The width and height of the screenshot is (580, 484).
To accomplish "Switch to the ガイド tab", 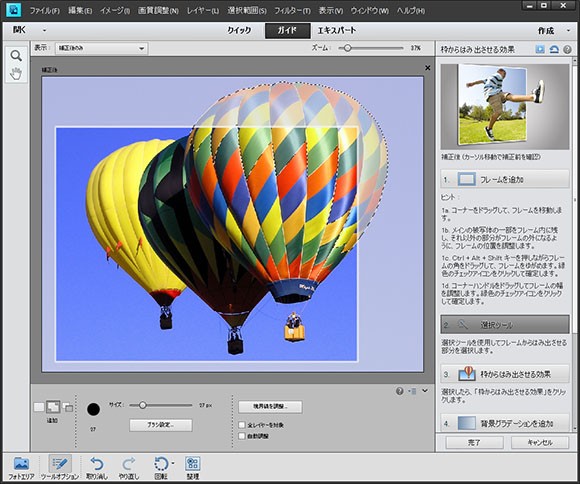I will (x=287, y=30).
